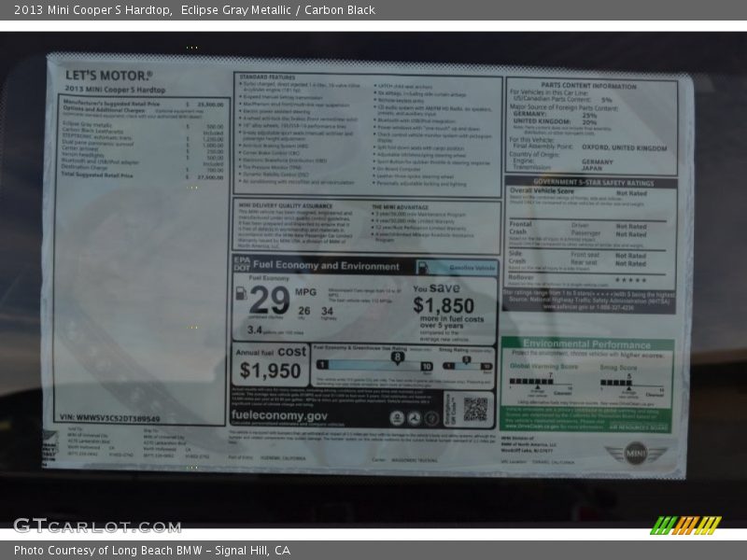The height and width of the screenshot is (560, 747).
Task: Click the gas pump icon next to Gasoline Vehicle
Action: click(x=422, y=267)
